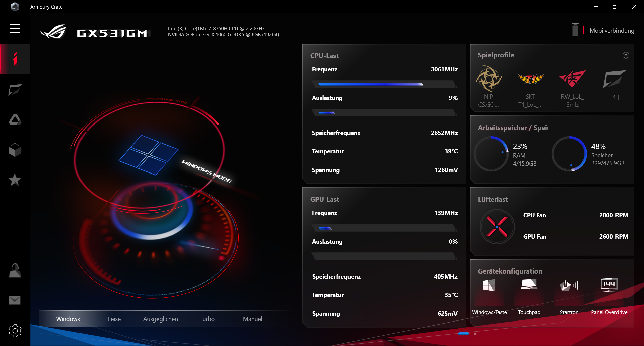The height and width of the screenshot is (346, 644).
Task: Go to second page indicator dot
Action: [x=475, y=334]
